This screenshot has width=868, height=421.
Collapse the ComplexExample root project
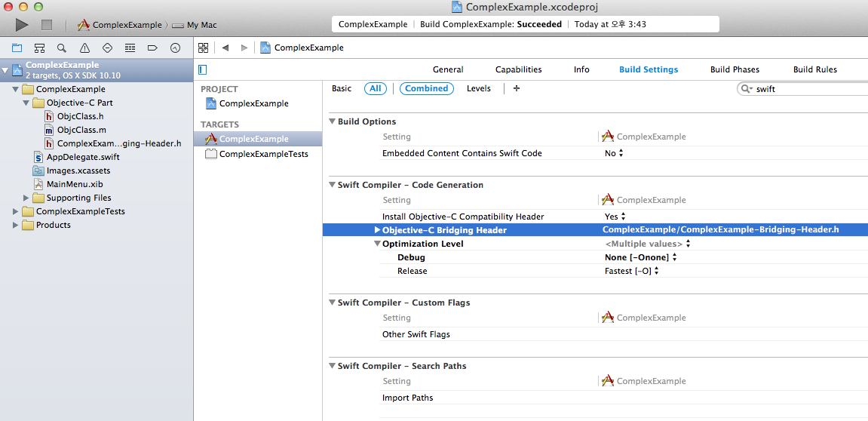click(x=5, y=70)
